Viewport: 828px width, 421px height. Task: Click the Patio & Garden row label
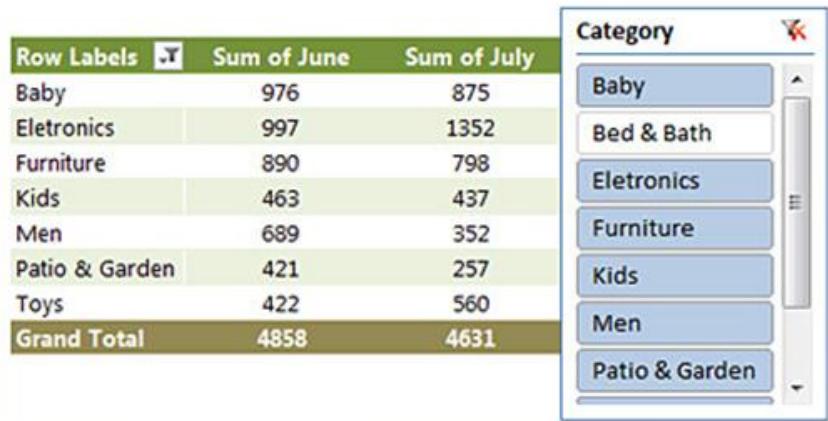(95, 269)
